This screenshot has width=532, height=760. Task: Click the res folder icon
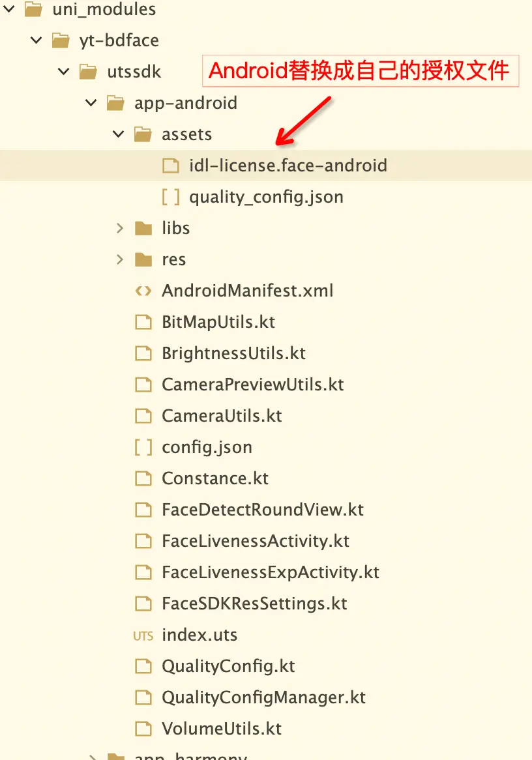tap(143, 259)
